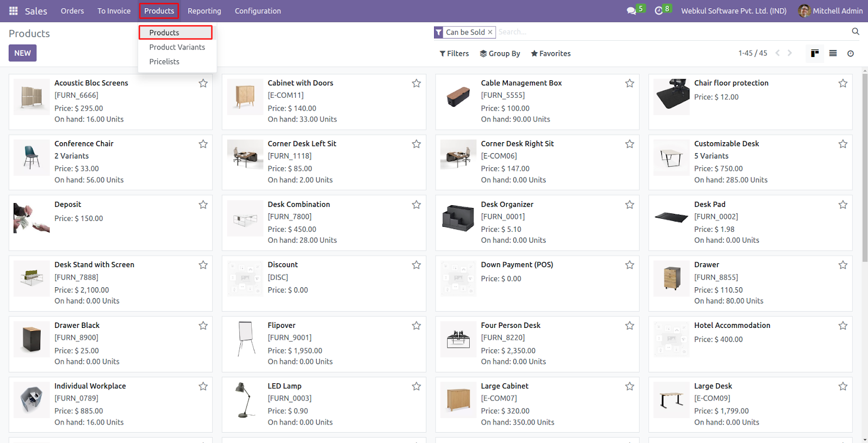Click the product search input field
The width and height of the screenshot is (868, 443).
pyautogui.click(x=672, y=32)
